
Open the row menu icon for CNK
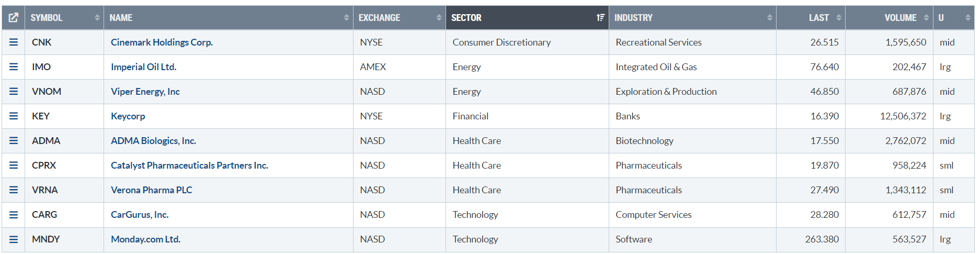[14, 42]
